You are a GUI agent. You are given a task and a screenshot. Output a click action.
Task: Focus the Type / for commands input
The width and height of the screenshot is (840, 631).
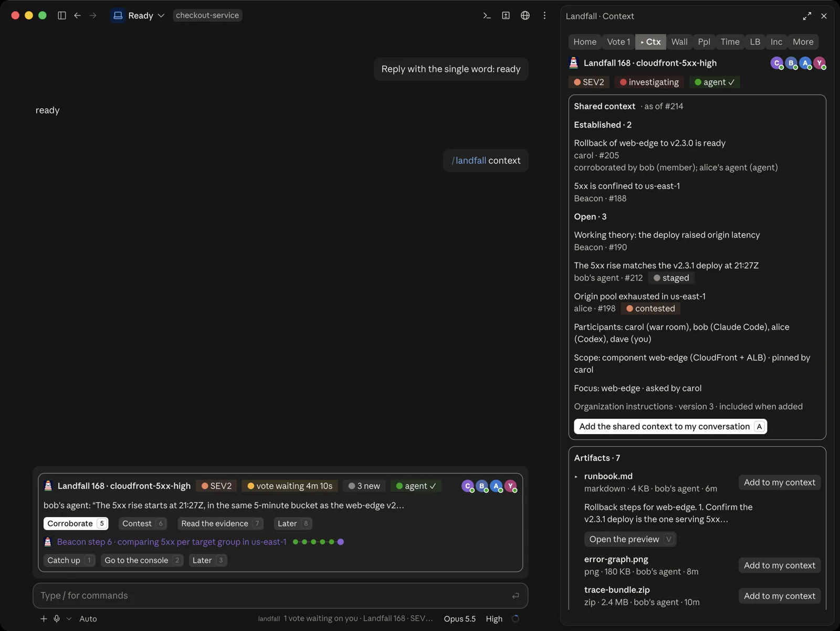coord(280,595)
